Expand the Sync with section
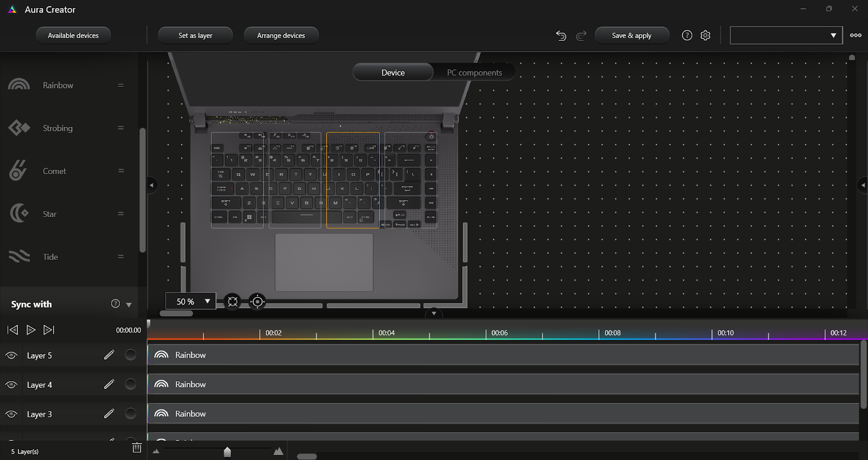This screenshot has height=460, width=868. pos(129,305)
